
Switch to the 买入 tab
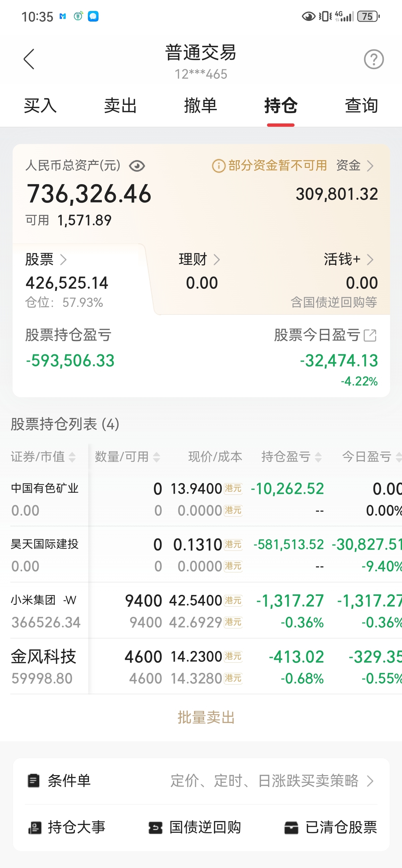(40, 106)
